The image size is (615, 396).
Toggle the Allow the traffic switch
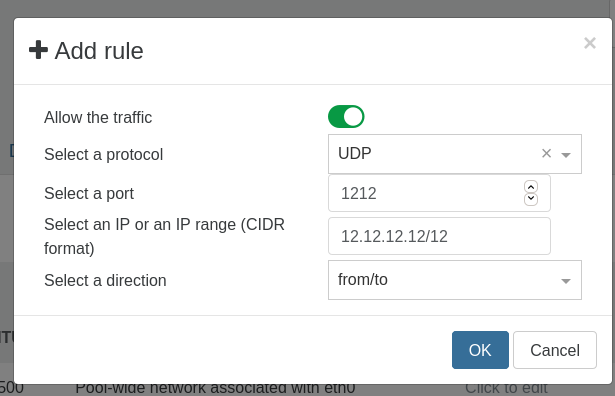point(346,116)
